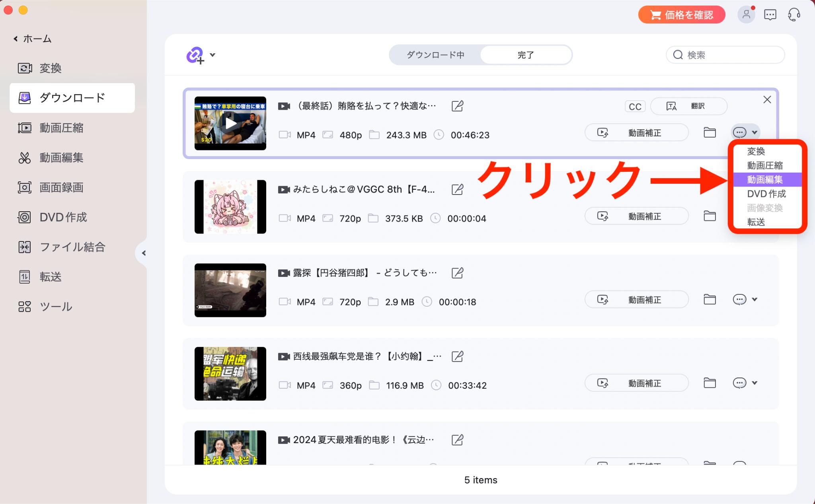Select the 00:46:23 duration text

point(470,135)
